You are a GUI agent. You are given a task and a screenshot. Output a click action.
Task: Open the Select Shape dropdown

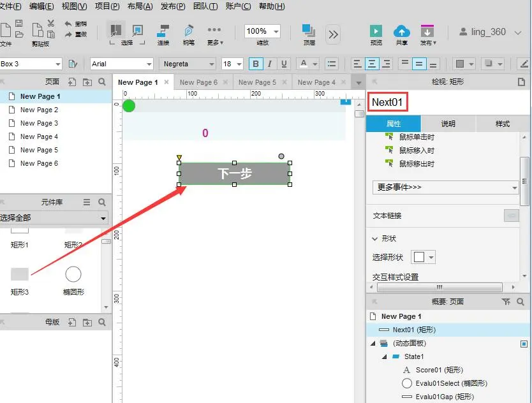423,257
